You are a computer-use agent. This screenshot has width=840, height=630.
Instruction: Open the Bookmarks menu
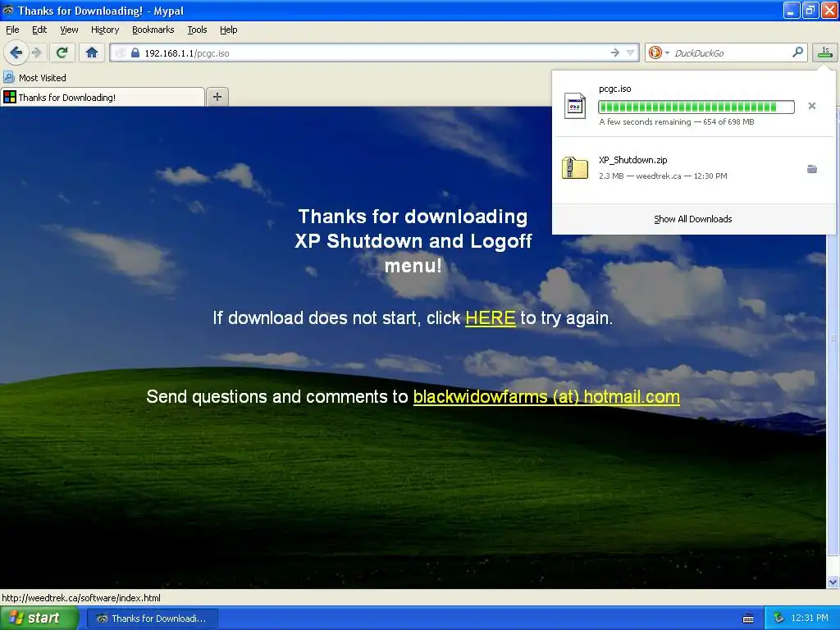[153, 30]
